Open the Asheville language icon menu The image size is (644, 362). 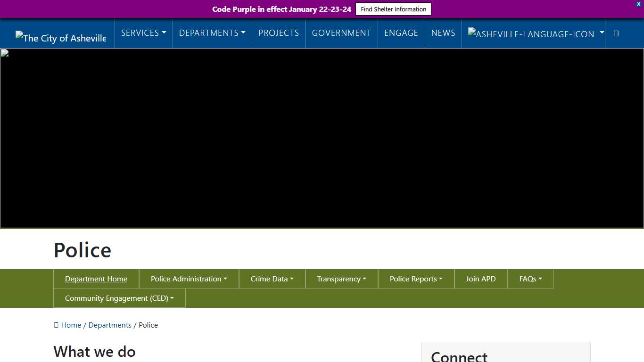[x=536, y=33]
